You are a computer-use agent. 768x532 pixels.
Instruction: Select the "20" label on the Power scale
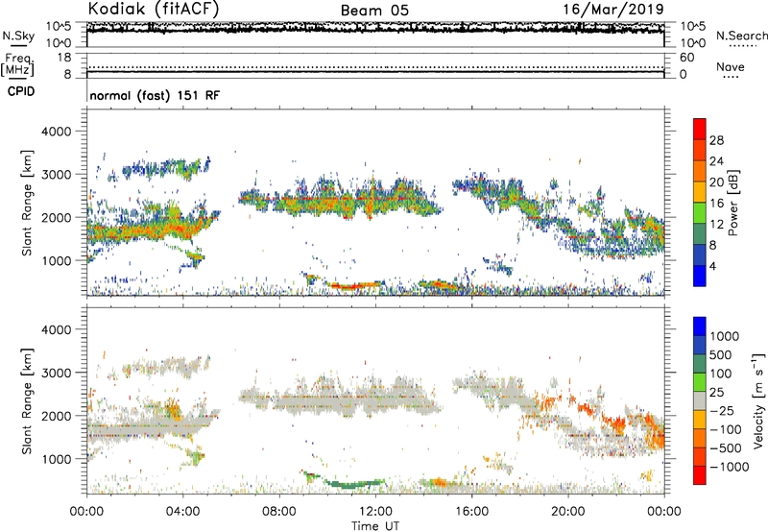(716, 182)
